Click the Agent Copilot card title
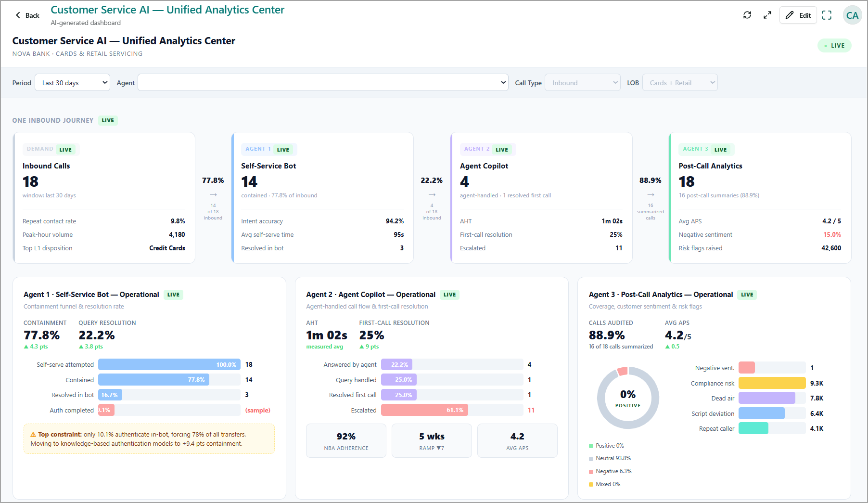868x503 pixels. pos(484,166)
